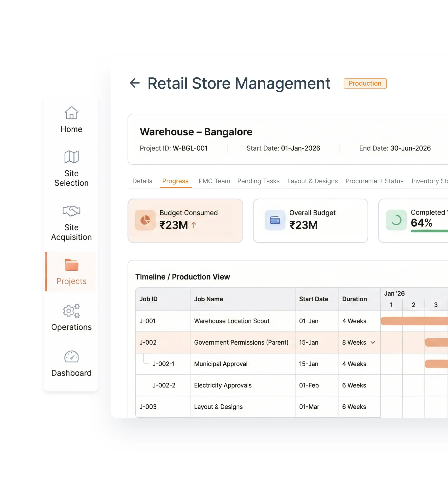Select the Pending Tasks tab
Screen dimensions: 448x477
258,181
